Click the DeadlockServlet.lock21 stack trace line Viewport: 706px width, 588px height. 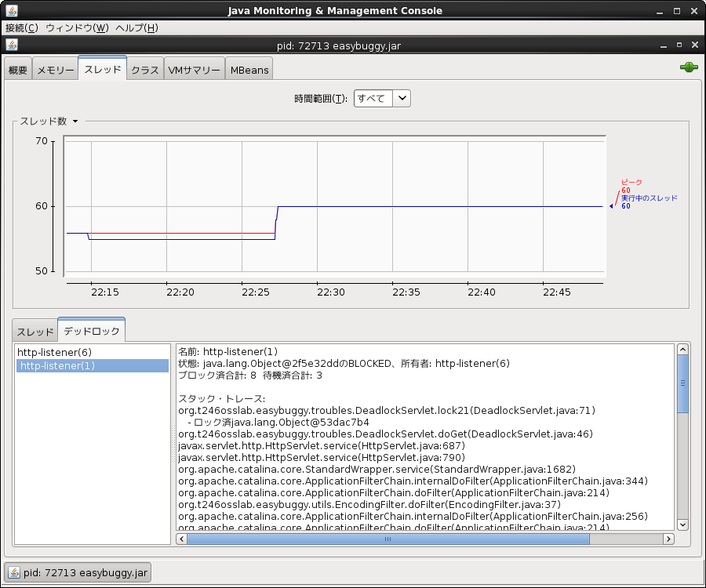(x=387, y=410)
